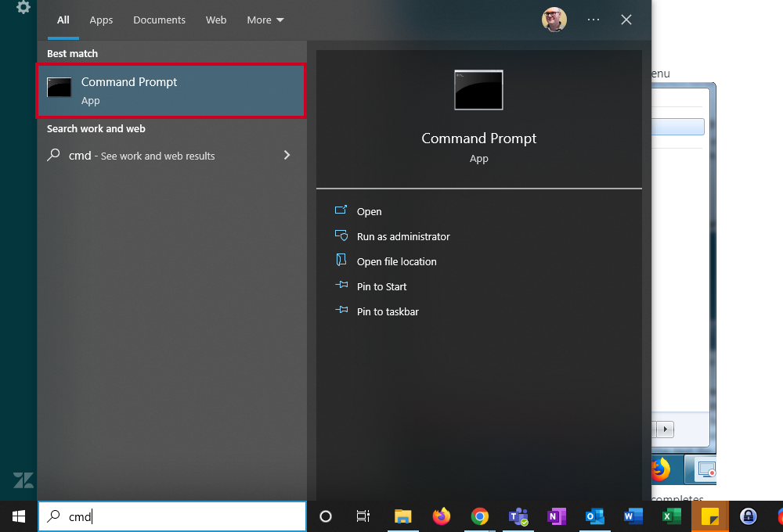Image resolution: width=783 pixels, height=532 pixels.
Task: Open the Windows Start button
Action: coord(19,516)
